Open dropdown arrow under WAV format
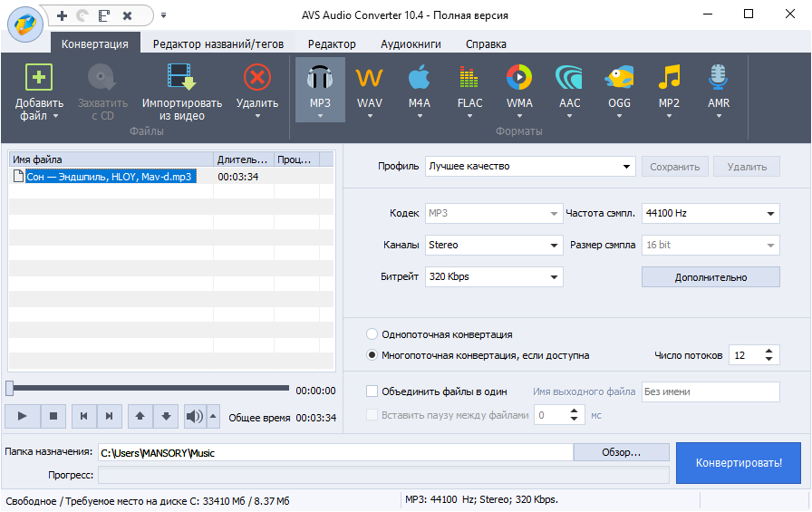Viewport: 812px width, 512px height. tap(370, 117)
